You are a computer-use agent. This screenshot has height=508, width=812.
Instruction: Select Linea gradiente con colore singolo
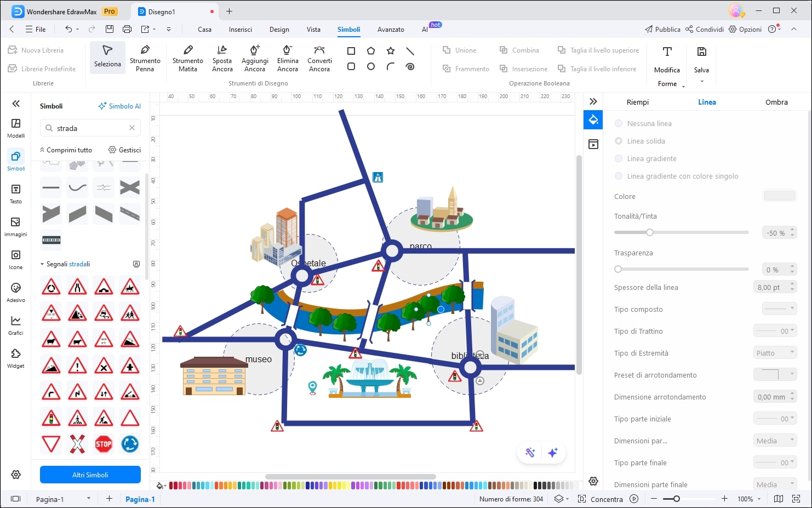677,176
